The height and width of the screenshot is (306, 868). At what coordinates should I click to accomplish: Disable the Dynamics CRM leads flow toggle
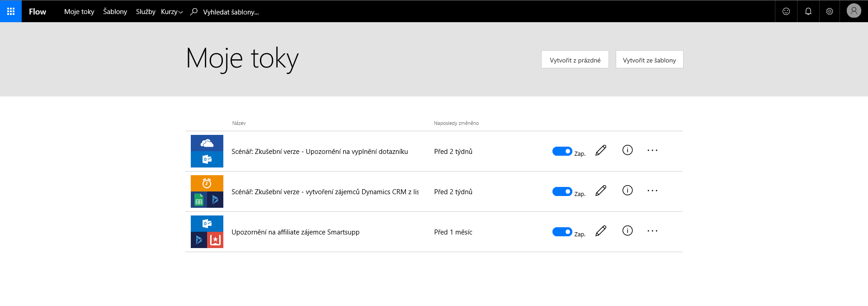[x=562, y=191]
